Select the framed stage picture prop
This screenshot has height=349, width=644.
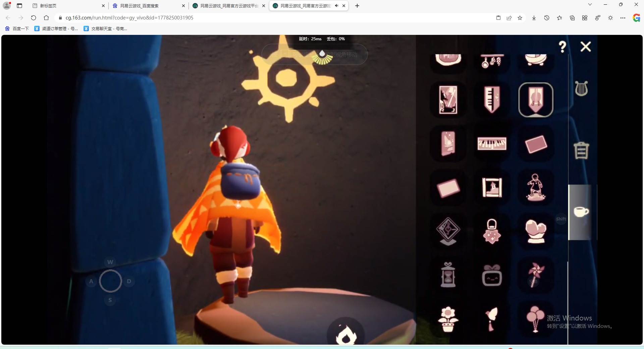(492, 188)
